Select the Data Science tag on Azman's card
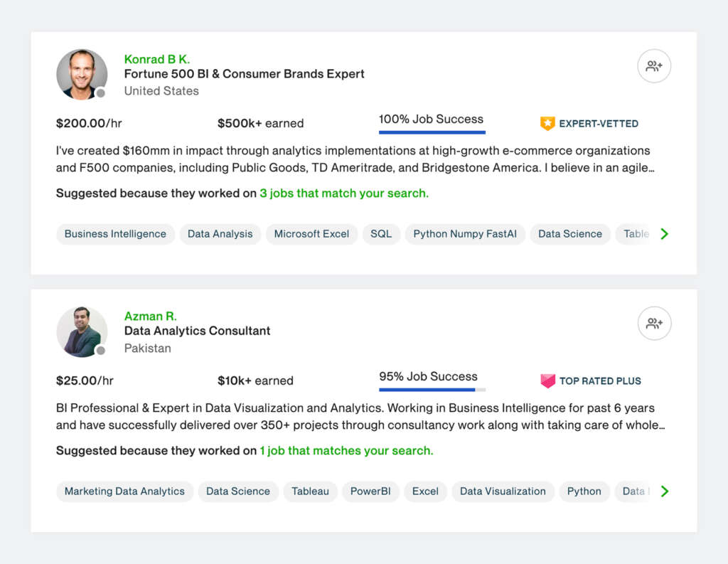This screenshot has width=728, height=564. [237, 491]
